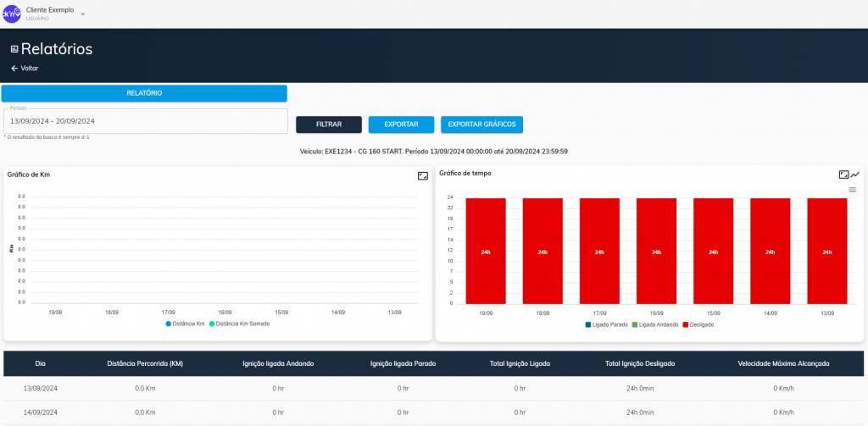Select the RELATÓRIO tab
The width and height of the screenshot is (868, 426).
pos(144,93)
